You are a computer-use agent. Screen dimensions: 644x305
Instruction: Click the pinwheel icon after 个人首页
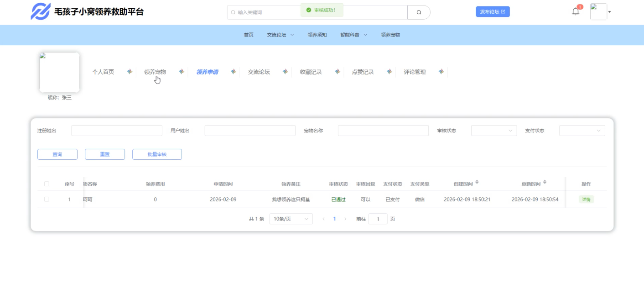pos(130,72)
